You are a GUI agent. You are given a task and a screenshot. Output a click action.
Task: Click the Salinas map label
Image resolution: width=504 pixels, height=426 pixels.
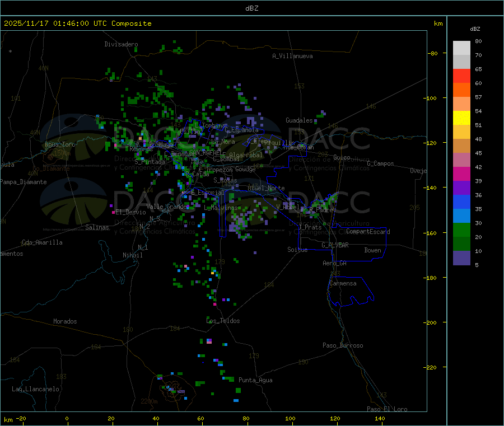click(x=97, y=227)
